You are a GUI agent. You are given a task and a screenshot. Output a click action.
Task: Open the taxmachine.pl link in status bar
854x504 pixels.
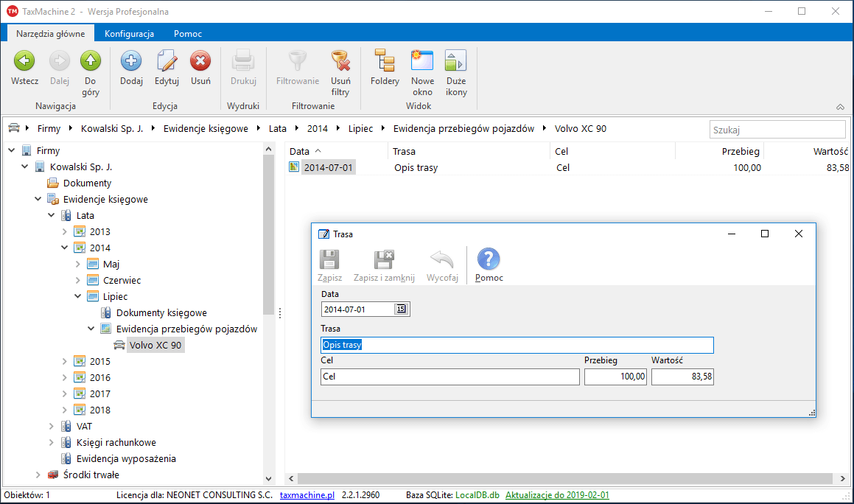tap(307, 495)
